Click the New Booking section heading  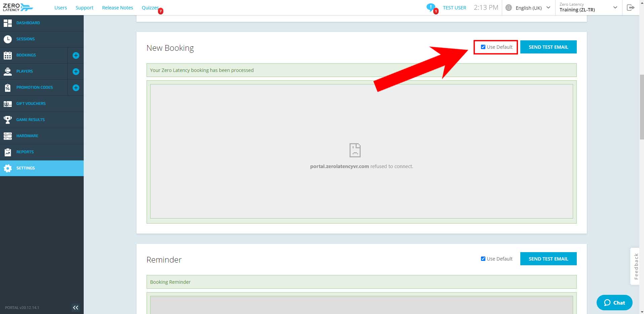tap(170, 48)
